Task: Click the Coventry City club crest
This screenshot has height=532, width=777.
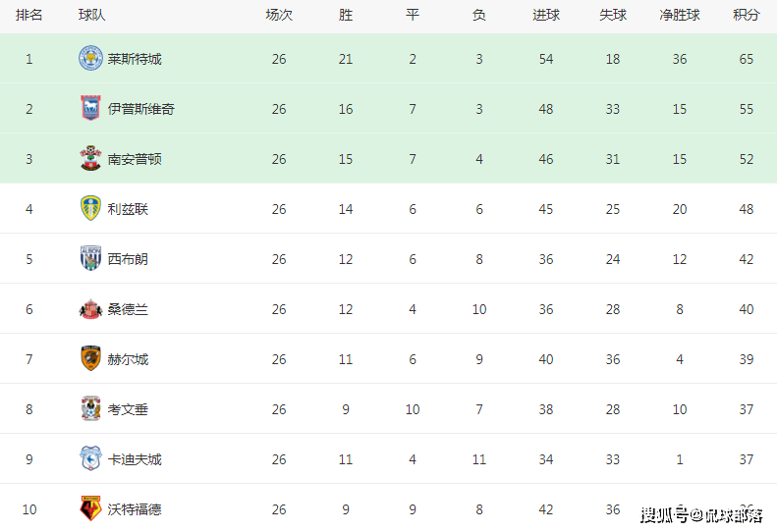Action: pos(90,408)
